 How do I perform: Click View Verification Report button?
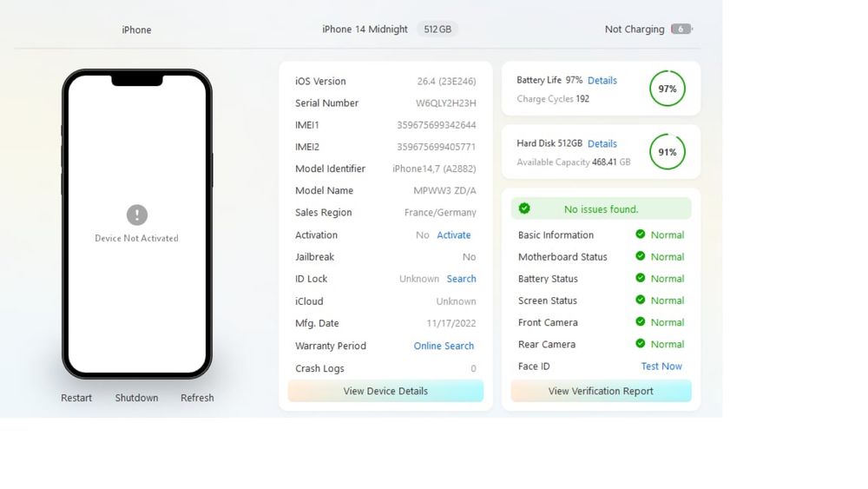602,391
